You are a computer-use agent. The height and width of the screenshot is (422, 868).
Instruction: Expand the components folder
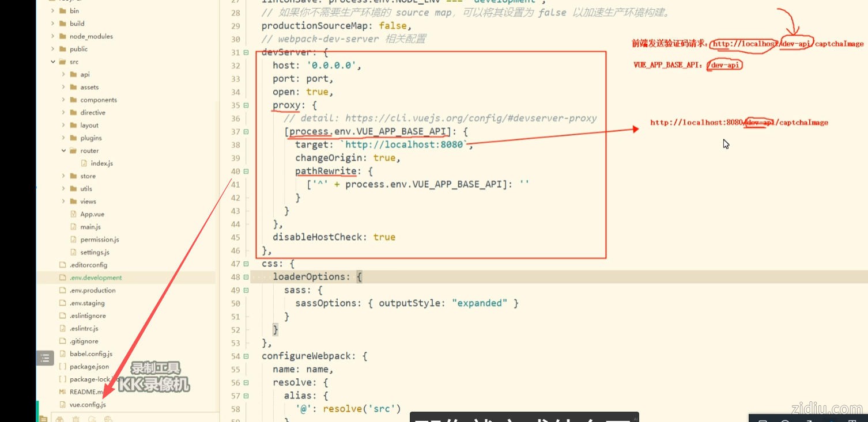click(63, 100)
